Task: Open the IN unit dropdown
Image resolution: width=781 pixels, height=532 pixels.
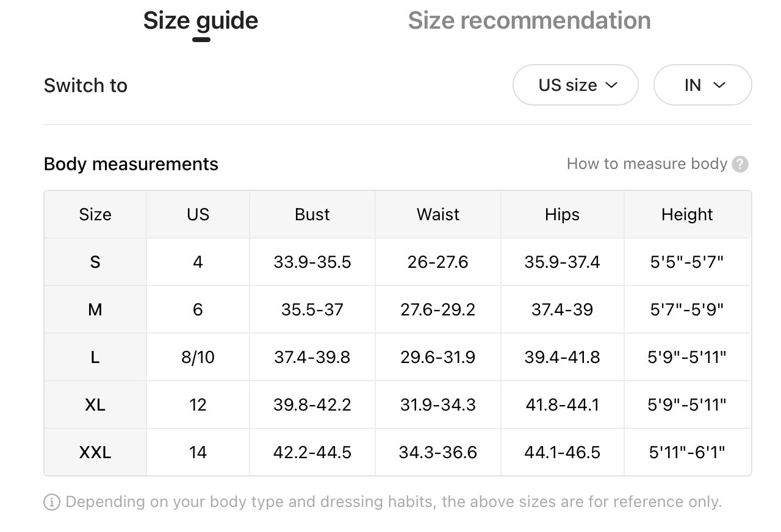Action: [702, 85]
